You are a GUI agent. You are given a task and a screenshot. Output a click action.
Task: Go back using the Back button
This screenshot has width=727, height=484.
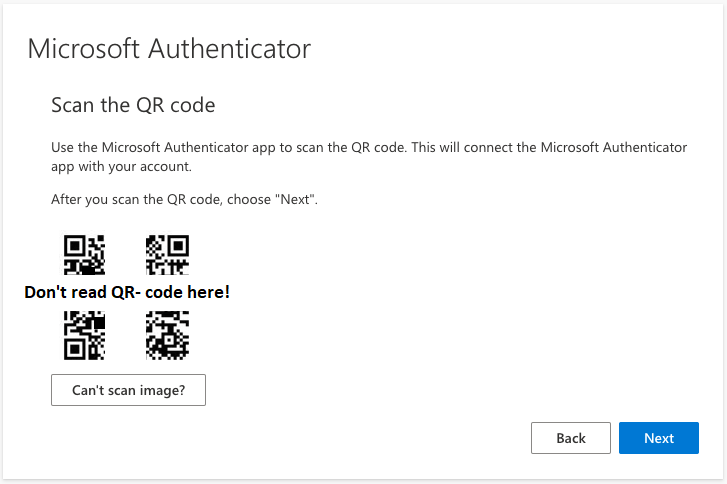[x=570, y=438]
